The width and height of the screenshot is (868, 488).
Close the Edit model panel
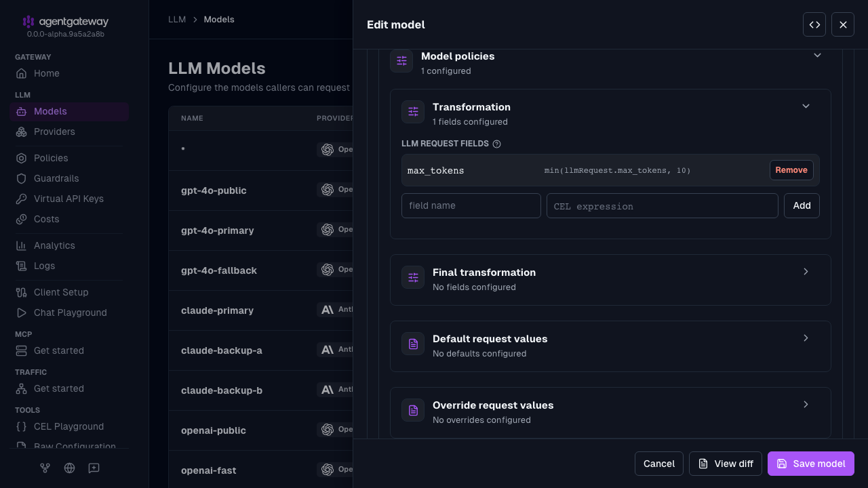(843, 24)
